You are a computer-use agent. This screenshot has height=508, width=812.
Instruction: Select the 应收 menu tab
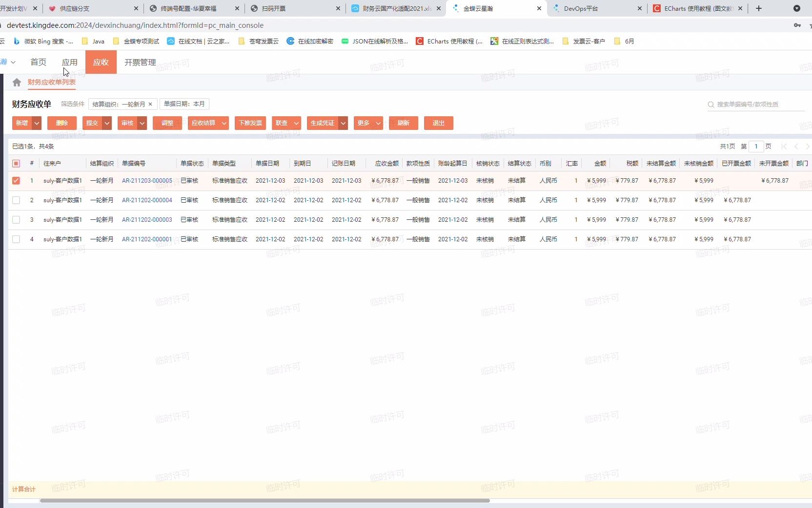pos(101,62)
